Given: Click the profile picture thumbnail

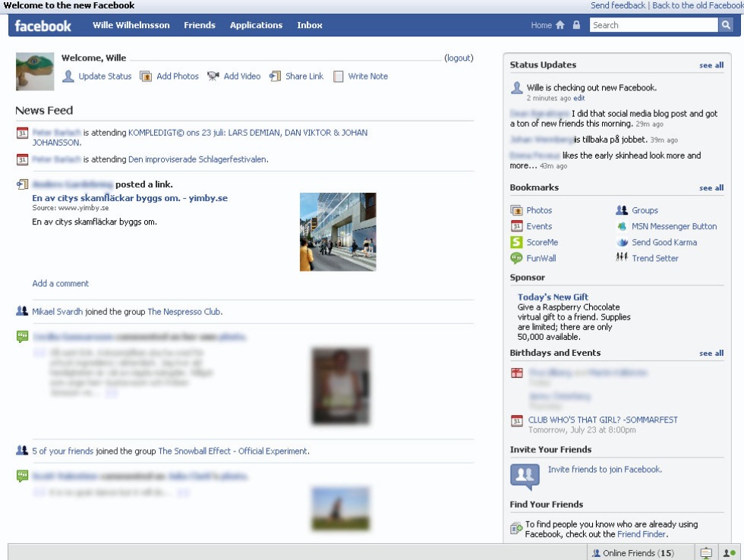Looking at the screenshot, I should click(x=35, y=71).
